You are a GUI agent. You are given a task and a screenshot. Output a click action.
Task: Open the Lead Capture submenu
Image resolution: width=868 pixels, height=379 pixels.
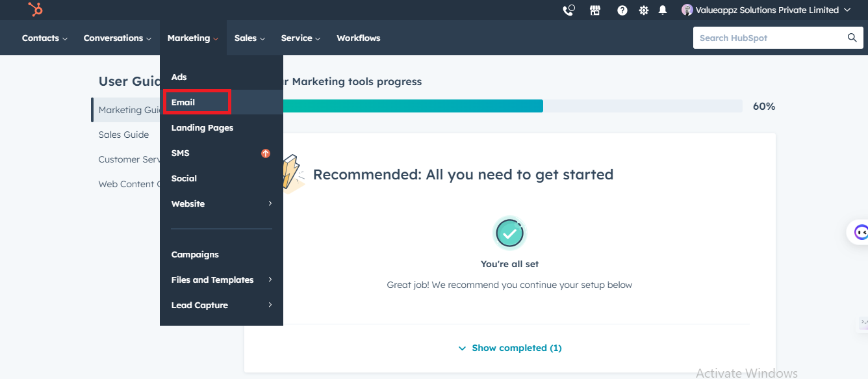pos(270,305)
